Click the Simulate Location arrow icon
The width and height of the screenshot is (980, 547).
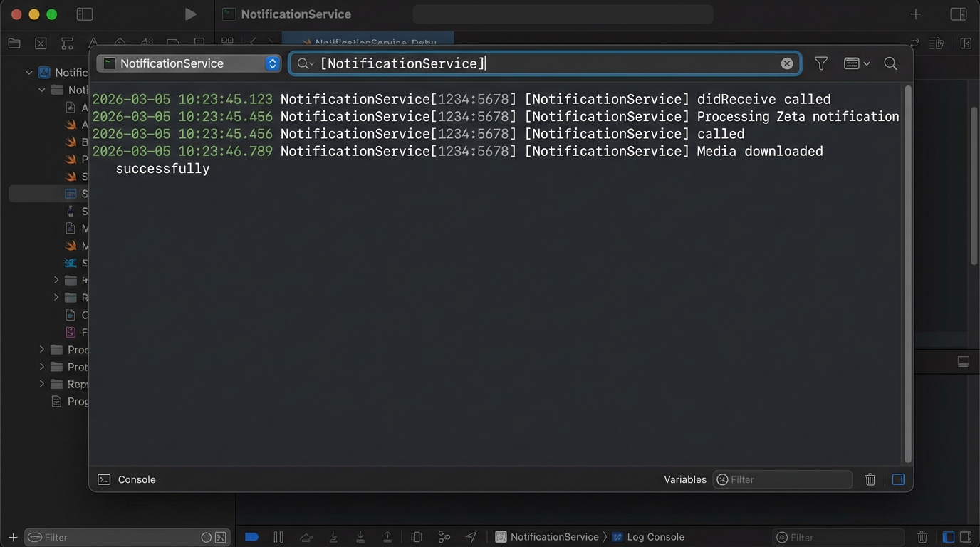click(471, 537)
